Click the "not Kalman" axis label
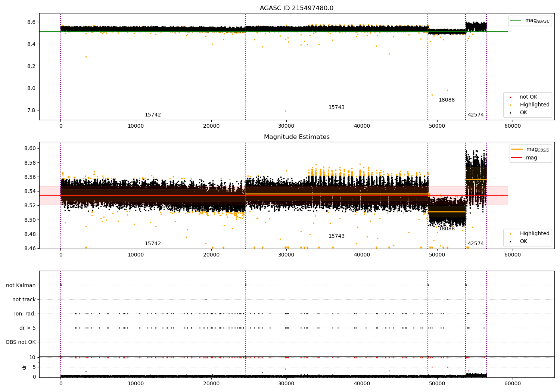 click(21, 286)
